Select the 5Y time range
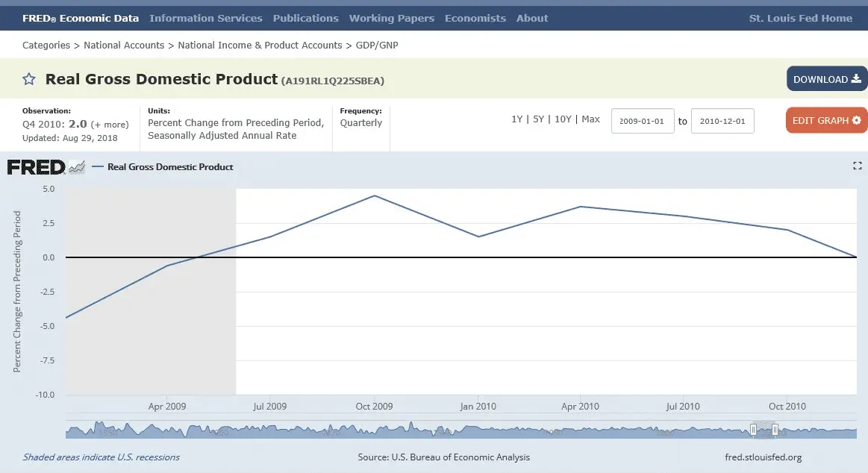Image resolution: width=868 pixels, height=473 pixels. (x=537, y=119)
